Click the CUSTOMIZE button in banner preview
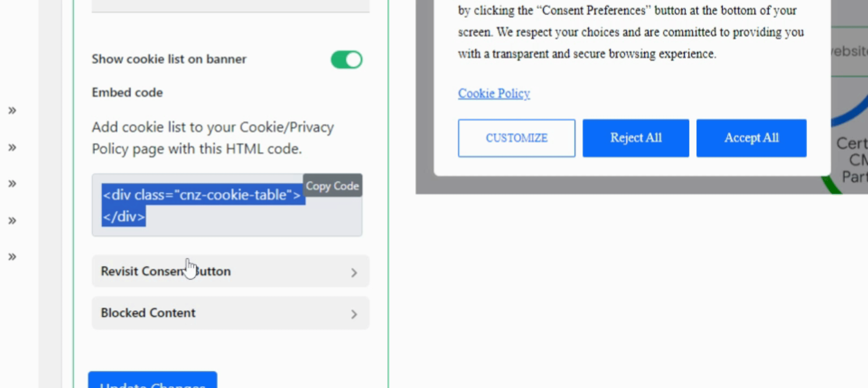Image resolution: width=868 pixels, height=388 pixels. tap(516, 138)
